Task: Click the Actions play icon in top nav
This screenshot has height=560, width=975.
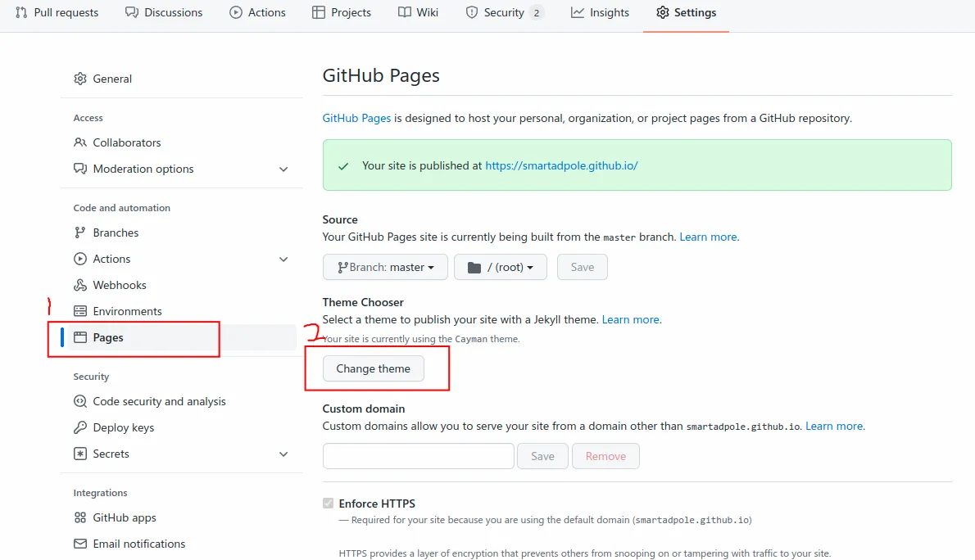Action: 236,12
